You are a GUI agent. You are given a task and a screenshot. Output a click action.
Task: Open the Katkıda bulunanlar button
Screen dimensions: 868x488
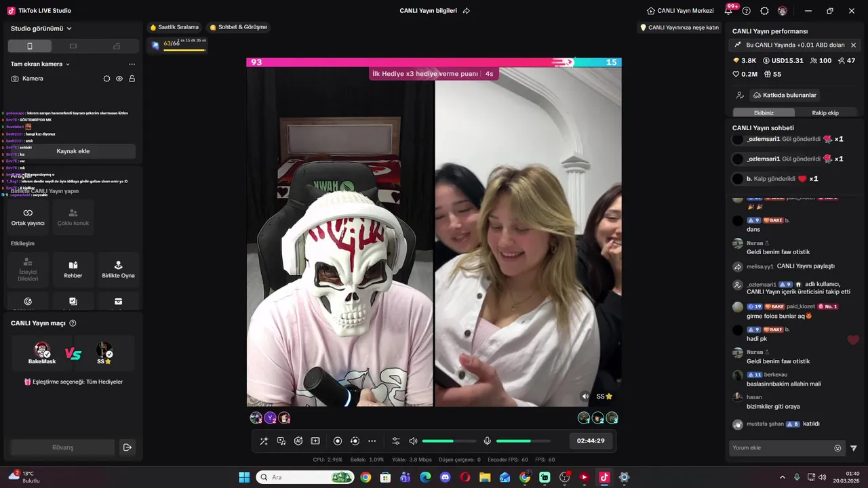(785, 96)
